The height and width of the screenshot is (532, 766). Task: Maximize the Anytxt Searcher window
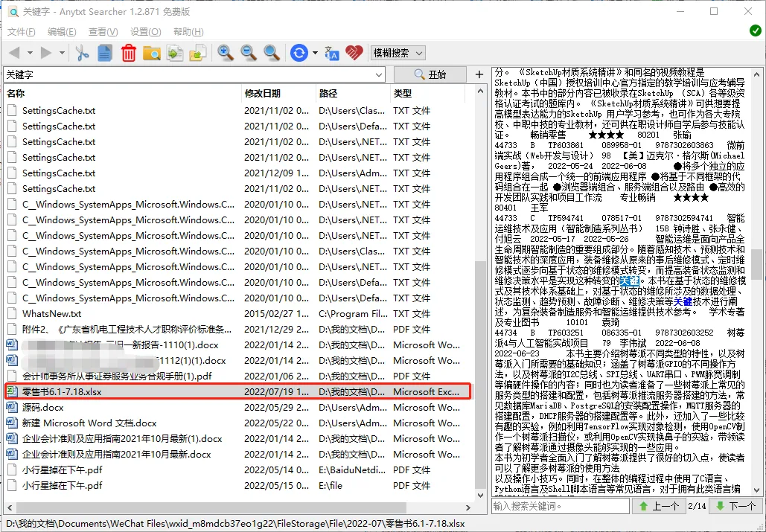[x=714, y=11]
